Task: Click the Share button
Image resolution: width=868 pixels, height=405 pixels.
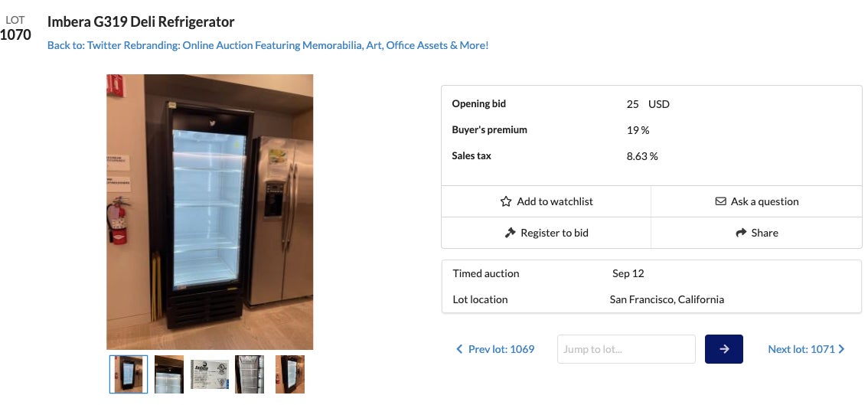Action: [756, 233]
